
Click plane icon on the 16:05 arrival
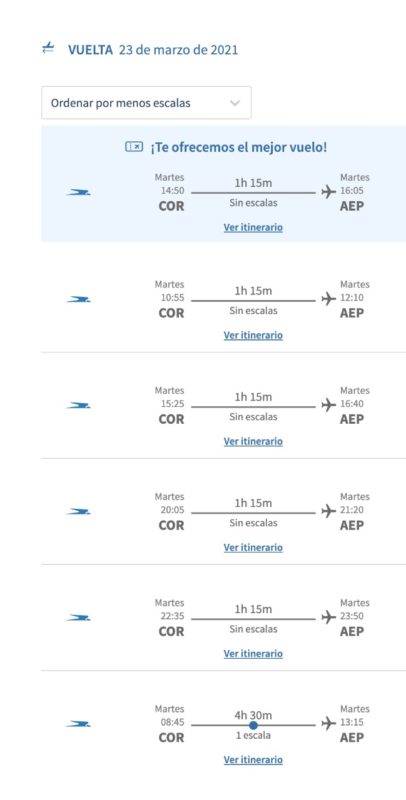pos(328,192)
